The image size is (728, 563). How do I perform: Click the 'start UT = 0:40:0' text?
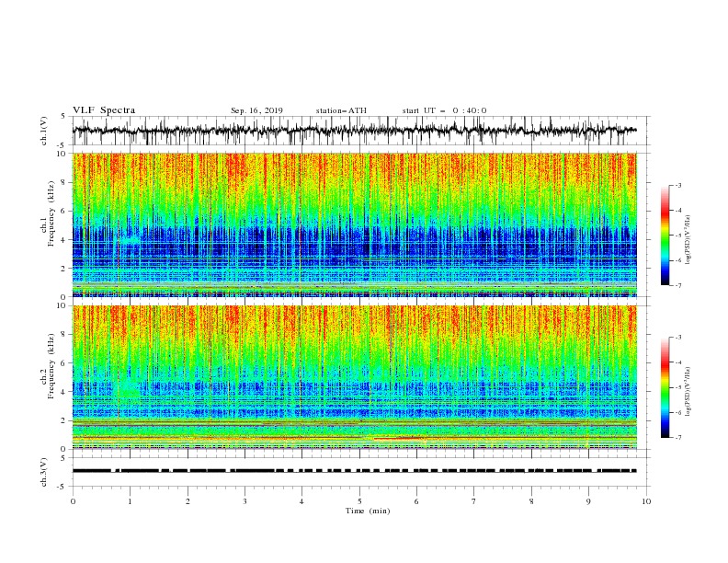tap(444, 110)
